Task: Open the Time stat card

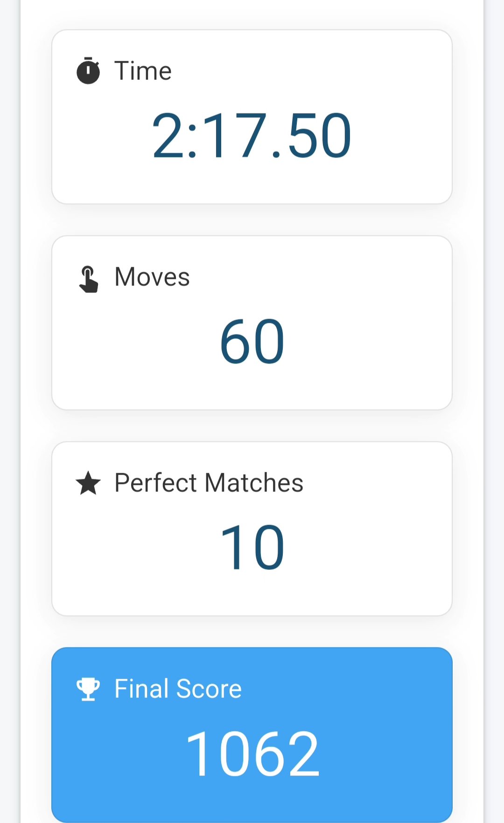Action: click(x=252, y=117)
